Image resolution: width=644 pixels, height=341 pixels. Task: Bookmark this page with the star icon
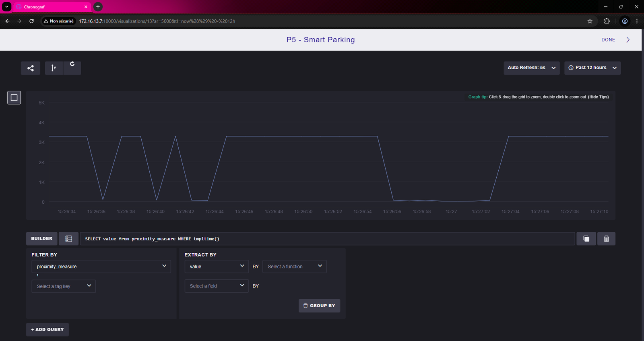click(x=590, y=21)
